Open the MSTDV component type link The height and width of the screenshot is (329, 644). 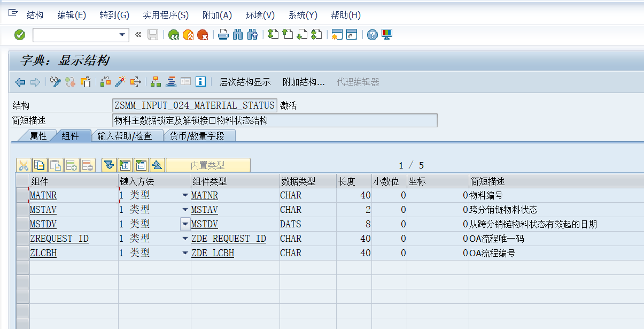(x=205, y=224)
